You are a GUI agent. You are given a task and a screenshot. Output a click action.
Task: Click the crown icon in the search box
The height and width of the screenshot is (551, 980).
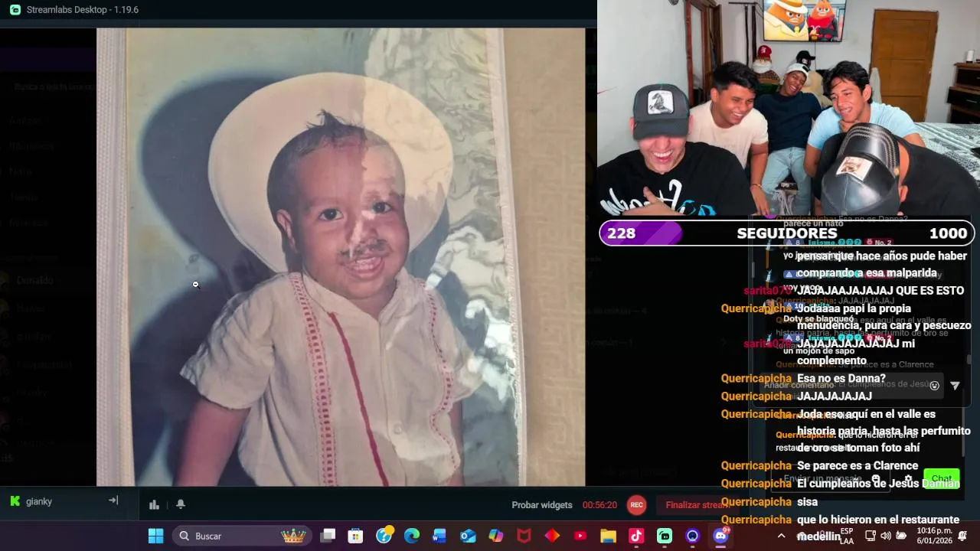coord(293,536)
